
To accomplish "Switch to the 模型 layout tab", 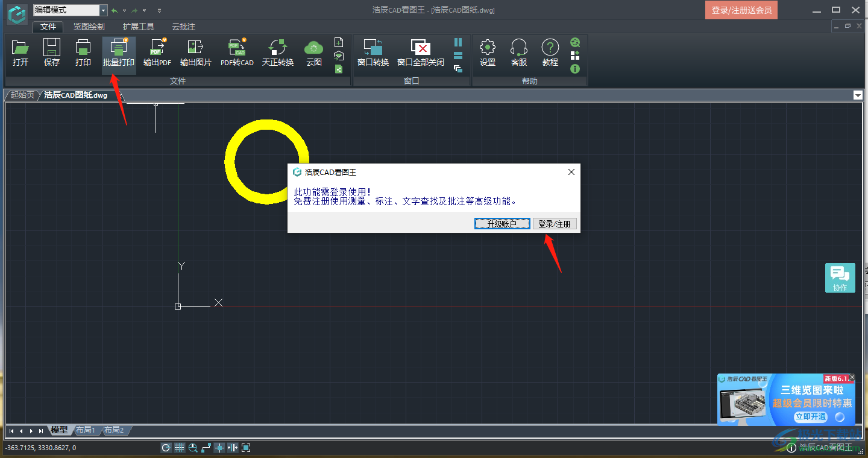I will pyautogui.click(x=59, y=430).
